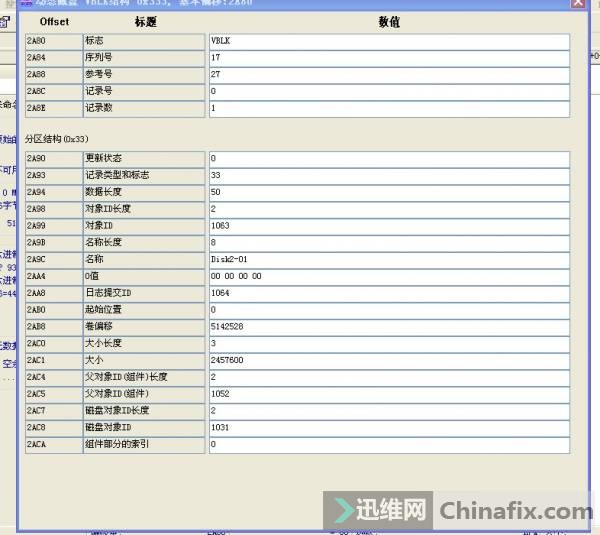600x535 pixels.
Task: Click the 组件部分的索引 value field
Action: 390,445
